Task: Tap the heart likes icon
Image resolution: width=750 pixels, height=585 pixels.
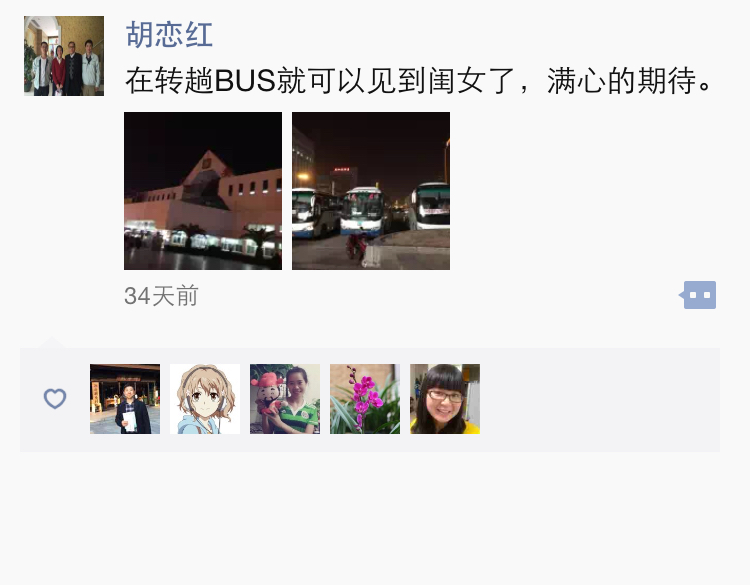Action: pos(55,398)
